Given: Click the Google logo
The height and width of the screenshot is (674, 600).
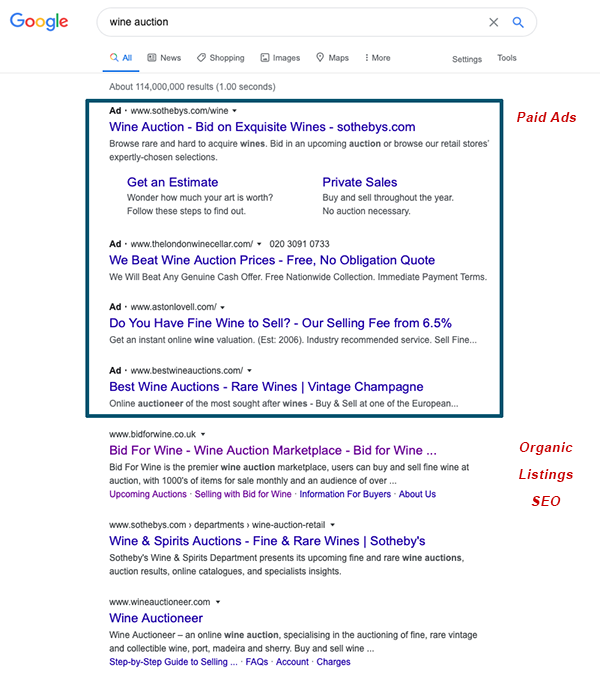Looking at the screenshot, I should (39, 21).
